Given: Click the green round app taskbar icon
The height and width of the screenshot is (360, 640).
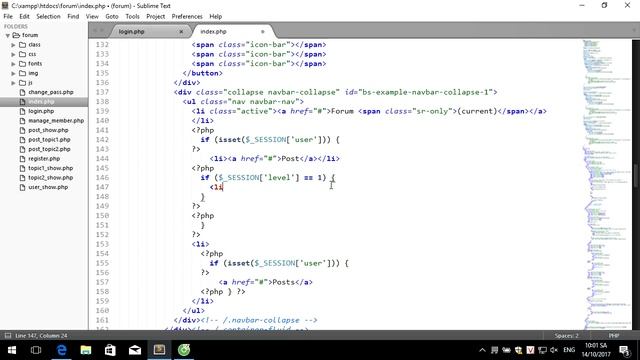Looking at the screenshot, I should point(184,350).
